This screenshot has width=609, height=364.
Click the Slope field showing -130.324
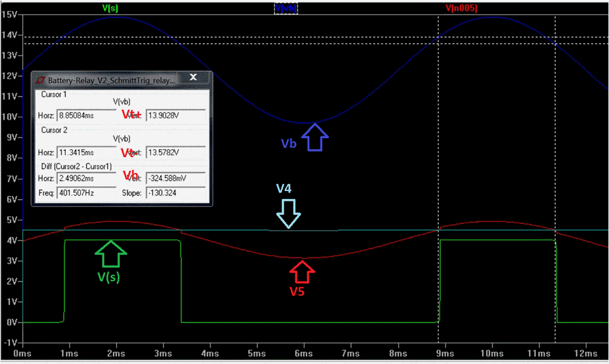coord(177,192)
